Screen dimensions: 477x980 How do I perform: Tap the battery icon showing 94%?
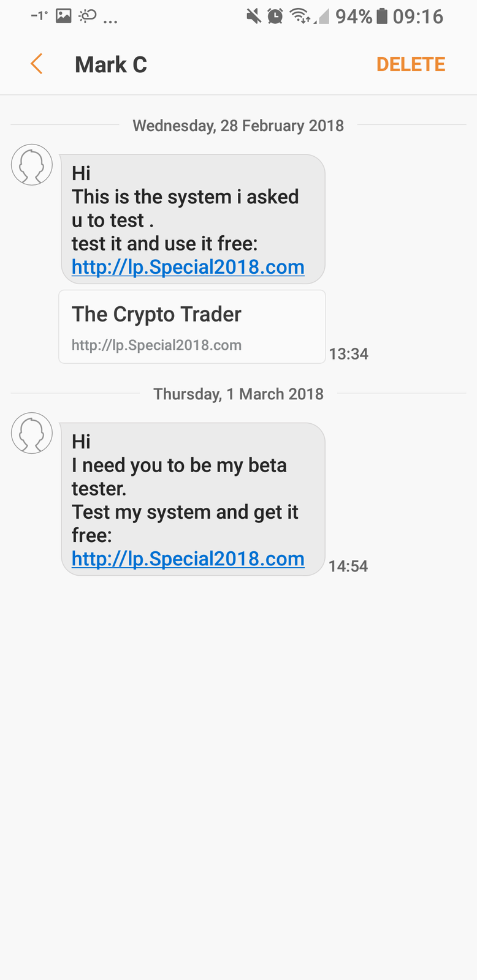(381, 16)
